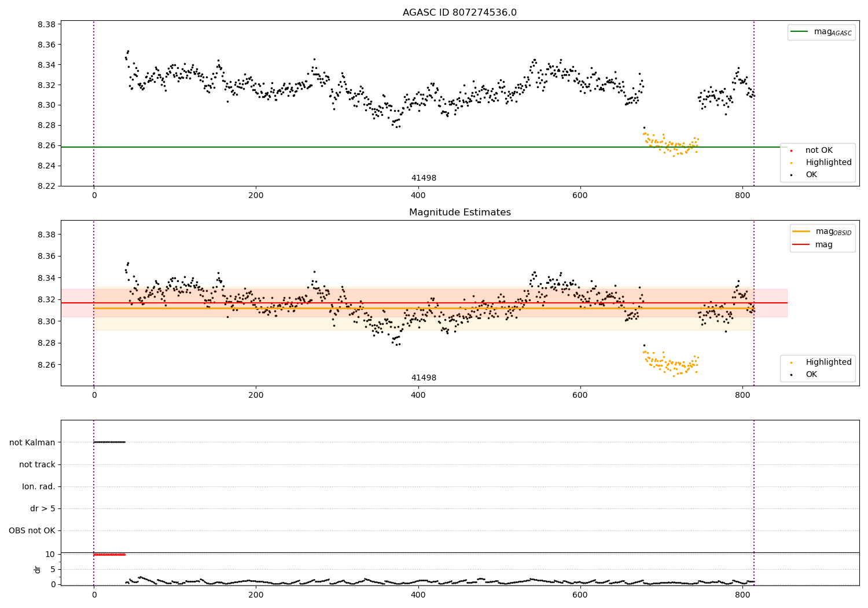This screenshot has width=868, height=608.
Task: Click the 41498 label in the middle plot
Action: click(x=424, y=378)
